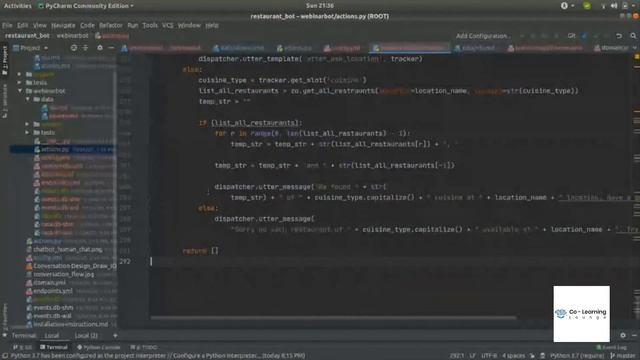Hide terminal panel with minus icon
The image size is (640, 360).
(634, 336)
